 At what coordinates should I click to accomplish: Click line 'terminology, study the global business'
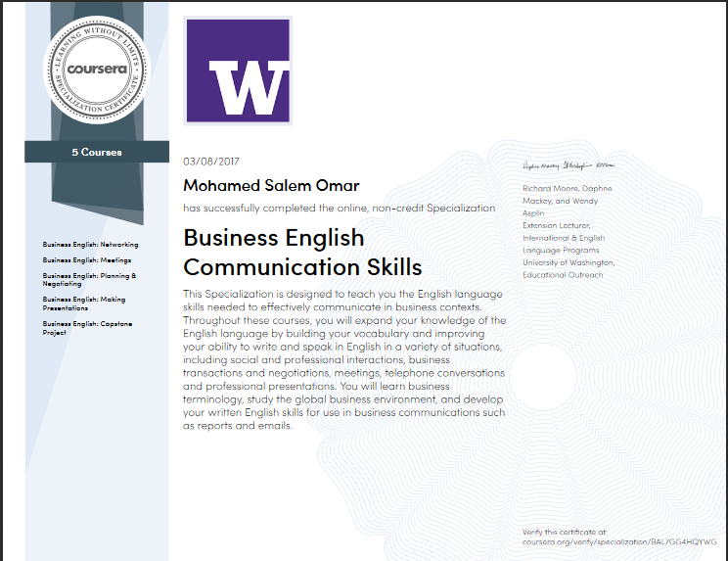pyautogui.click(x=343, y=399)
